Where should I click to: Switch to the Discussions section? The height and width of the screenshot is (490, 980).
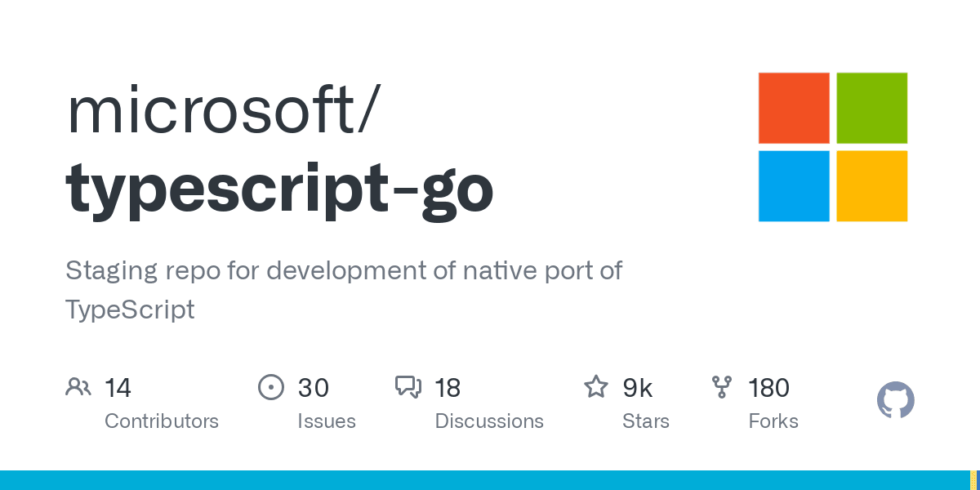(x=489, y=421)
